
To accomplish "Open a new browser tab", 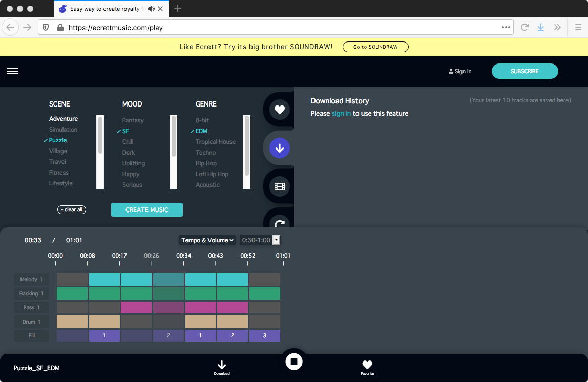I will [x=178, y=8].
